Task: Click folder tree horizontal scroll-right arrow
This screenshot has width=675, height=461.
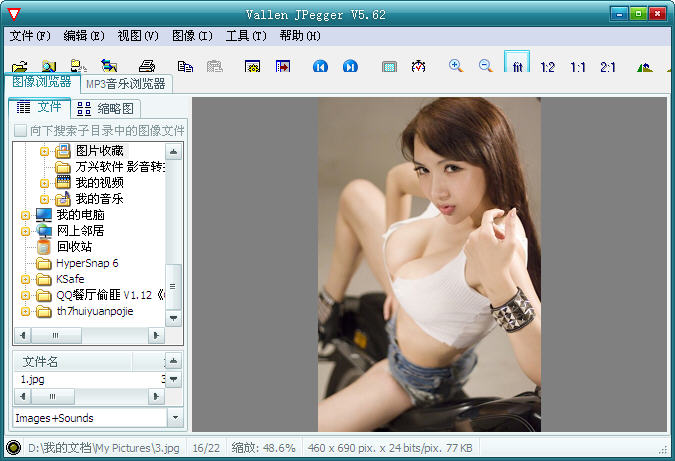Action: (x=156, y=335)
